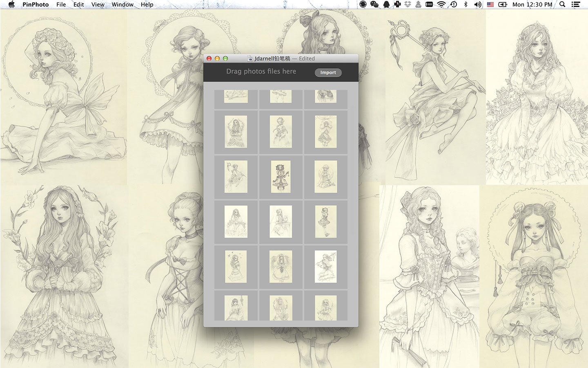588x368 pixels.
Task: Click the document proxy icon beside Jdarnell title
Action: click(250, 58)
